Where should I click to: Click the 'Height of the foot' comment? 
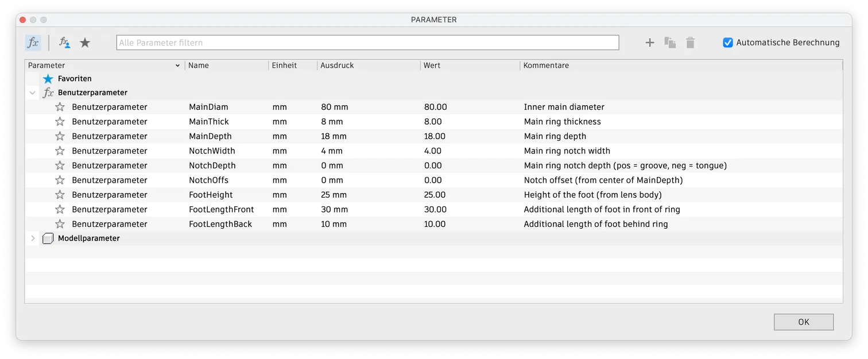592,195
